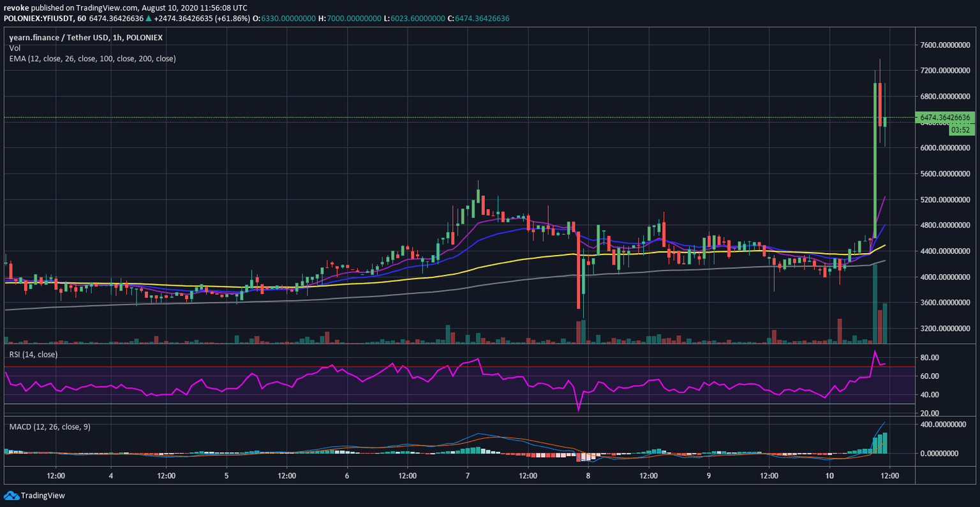This screenshot has width=980, height=507.
Task: Click the date label 4 on time axis
Action: pyautogui.click(x=111, y=476)
